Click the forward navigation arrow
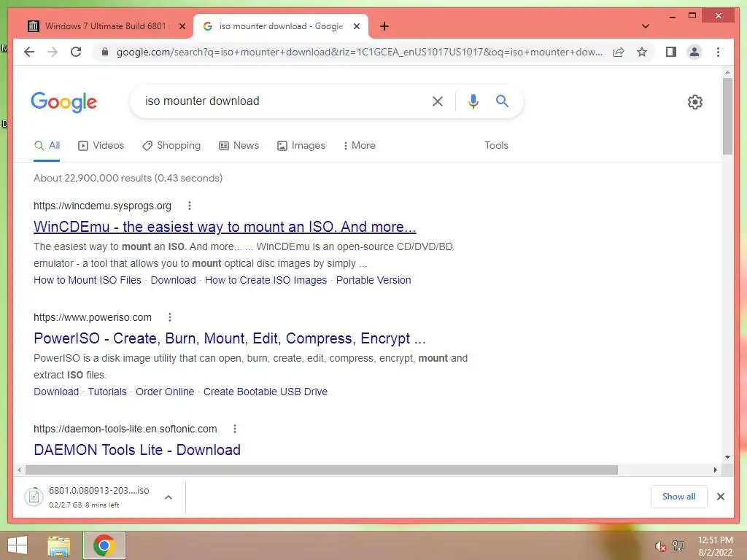 pyautogui.click(x=53, y=52)
